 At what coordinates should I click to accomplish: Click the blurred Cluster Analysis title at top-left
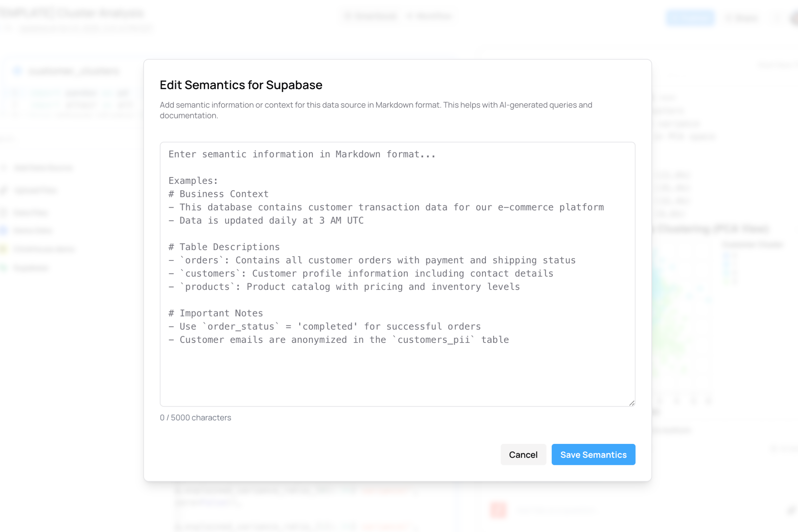[x=72, y=13]
